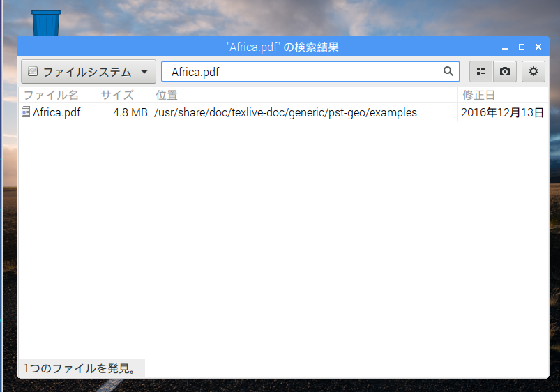The width and height of the screenshot is (560, 392).
Task: Click the 位置 column header
Action: click(x=167, y=96)
